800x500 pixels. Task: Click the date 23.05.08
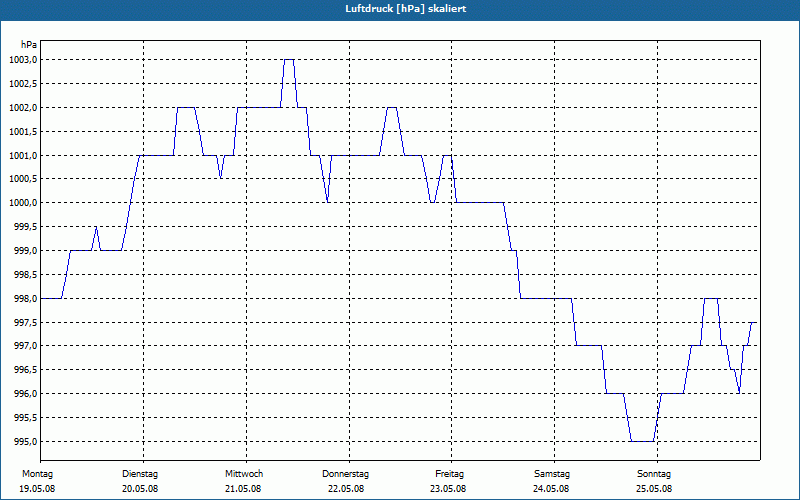[448, 489]
